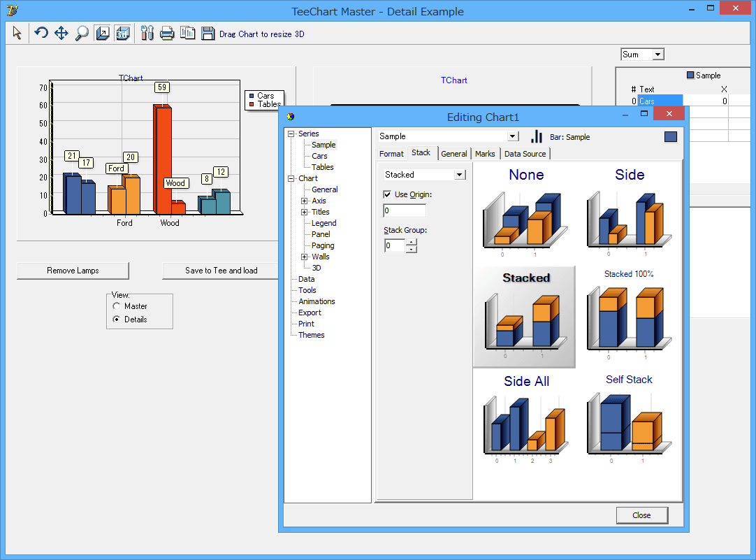The width and height of the screenshot is (756, 560).
Task: Toggle the 3D view button
Action: (123, 34)
